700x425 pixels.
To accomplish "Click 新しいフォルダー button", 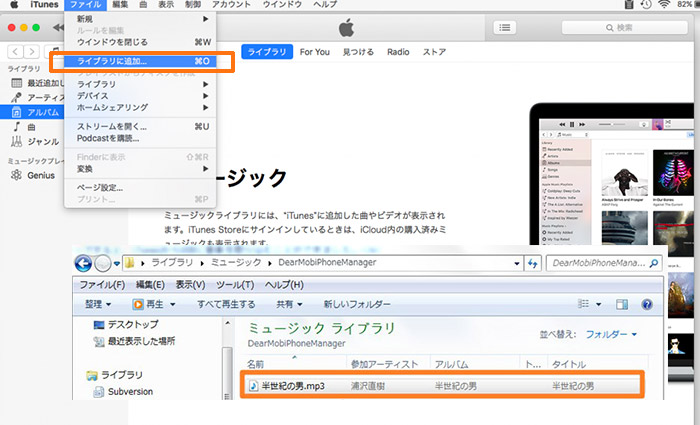I will tap(357, 304).
